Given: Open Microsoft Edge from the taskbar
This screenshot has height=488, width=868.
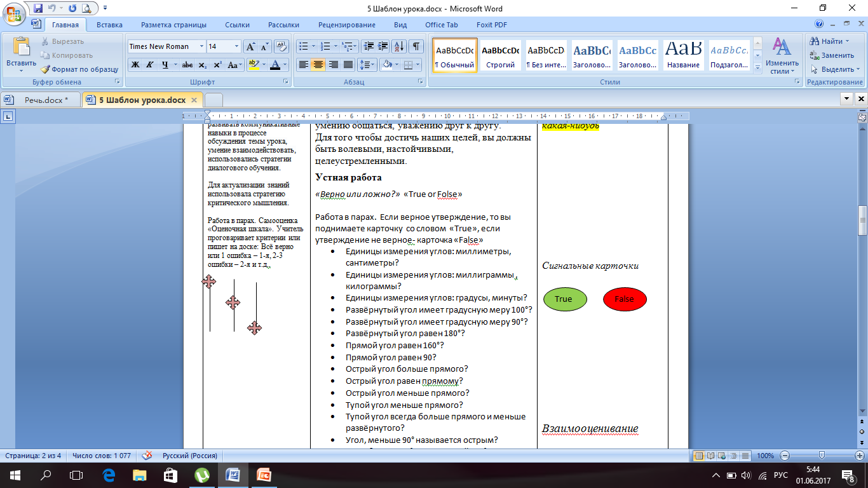Looking at the screenshot, I should (x=109, y=475).
